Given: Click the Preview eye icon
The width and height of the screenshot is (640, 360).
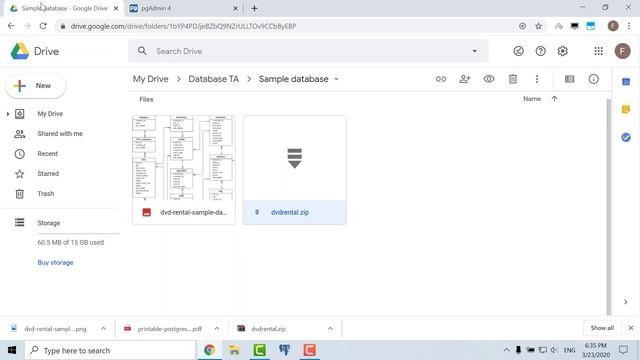Looking at the screenshot, I should coord(489,79).
